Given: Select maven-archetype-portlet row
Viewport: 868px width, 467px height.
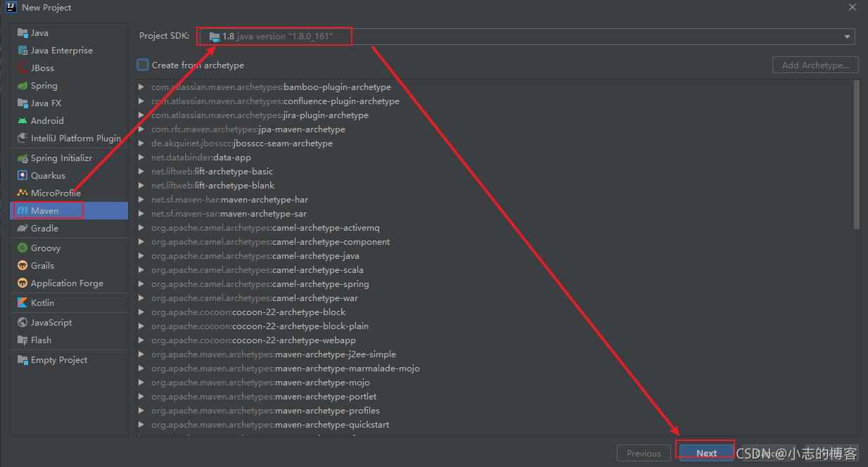Looking at the screenshot, I should click(x=494, y=397).
